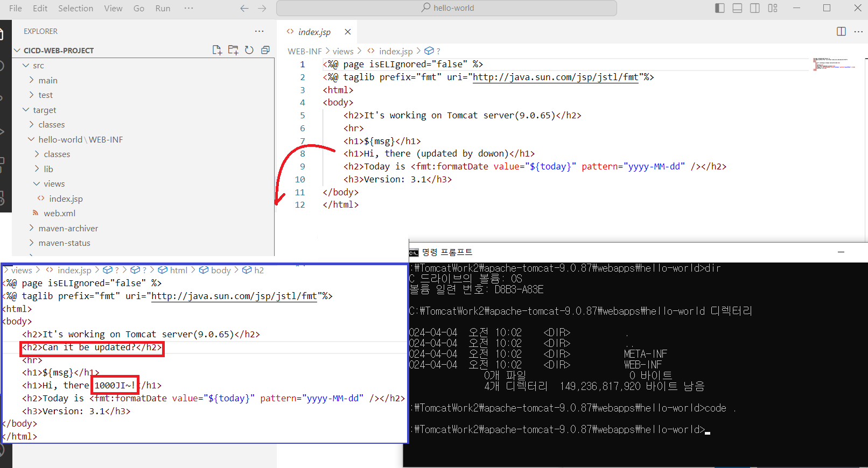This screenshot has width=868, height=468.
Task: Click body in the lower breadcrumb
Action: pos(221,270)
